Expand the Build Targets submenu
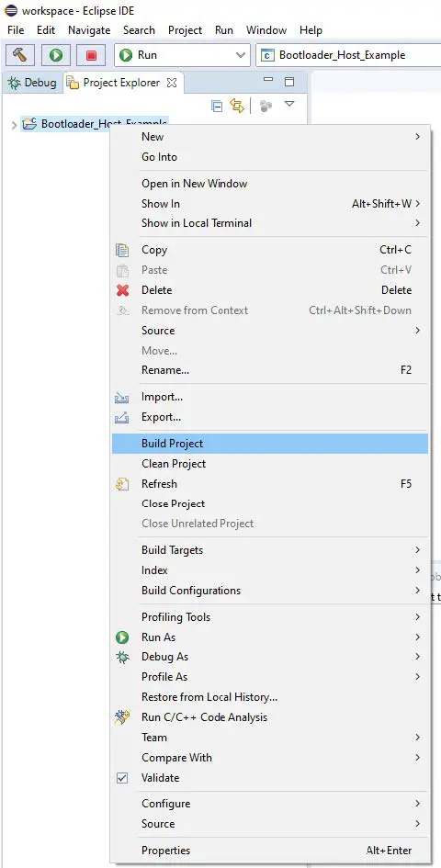The height and width of the screenshot is (868, 441). (x=270, y=550)
